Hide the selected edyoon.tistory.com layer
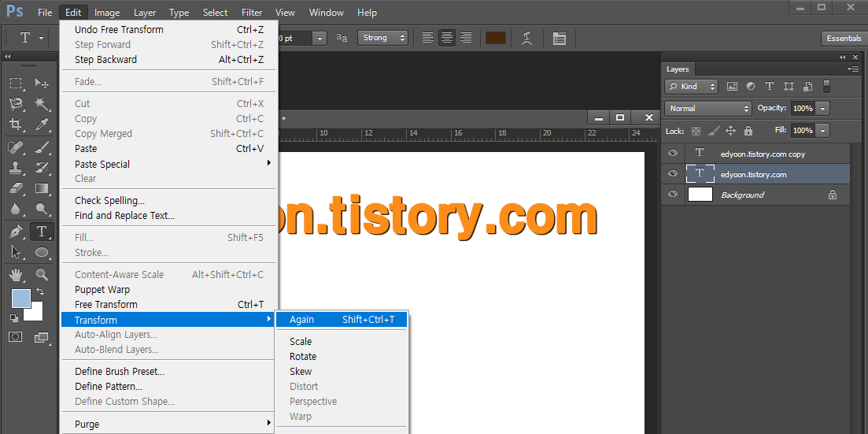Viewport: 868px width, 434px height. click(673, 174)
